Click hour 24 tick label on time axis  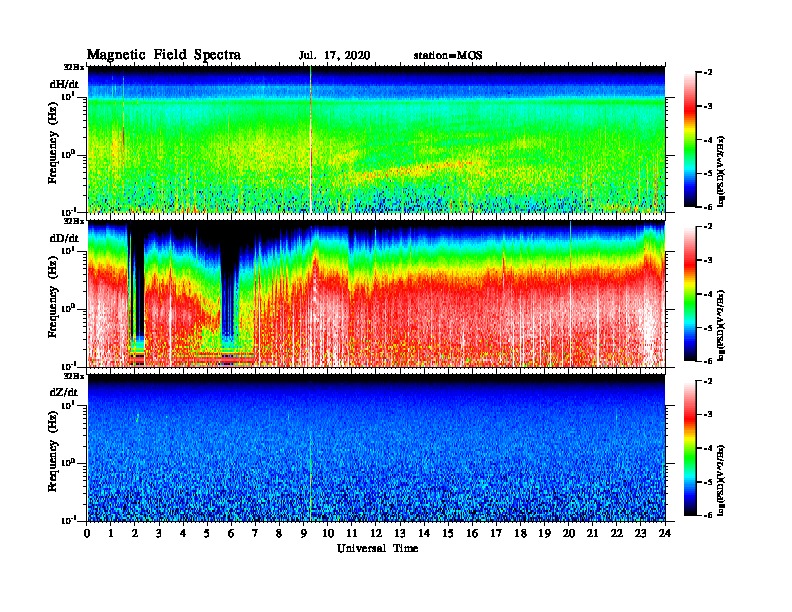(x=665, y=533)
